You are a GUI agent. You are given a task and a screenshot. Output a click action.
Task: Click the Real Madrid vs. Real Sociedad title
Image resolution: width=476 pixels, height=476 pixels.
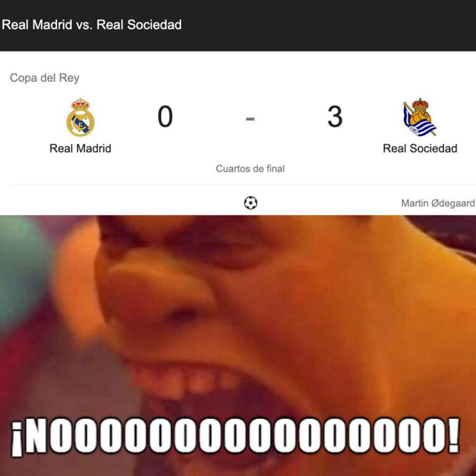coord(92,25)
